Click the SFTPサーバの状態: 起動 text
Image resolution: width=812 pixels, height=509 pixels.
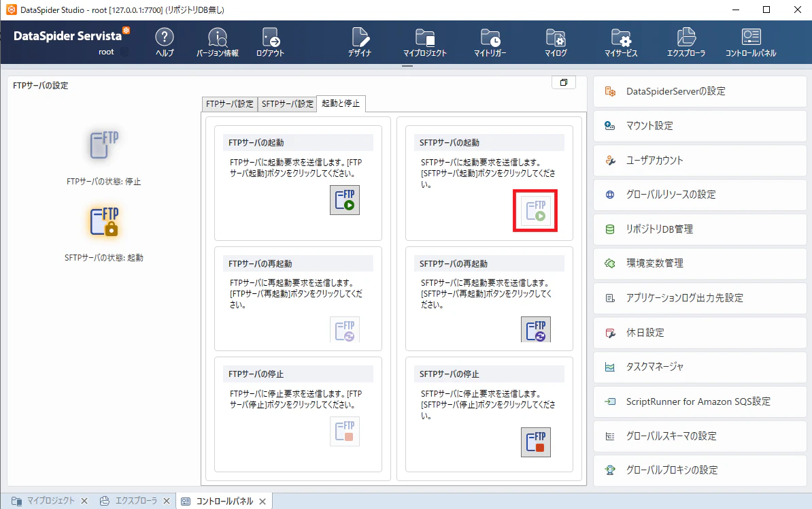103,258
